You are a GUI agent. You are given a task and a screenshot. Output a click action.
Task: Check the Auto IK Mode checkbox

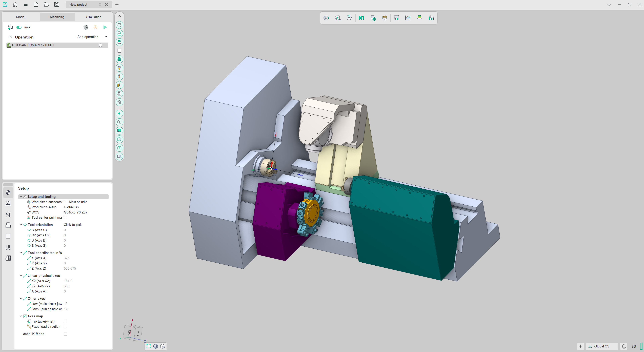[x=66, y=334]
